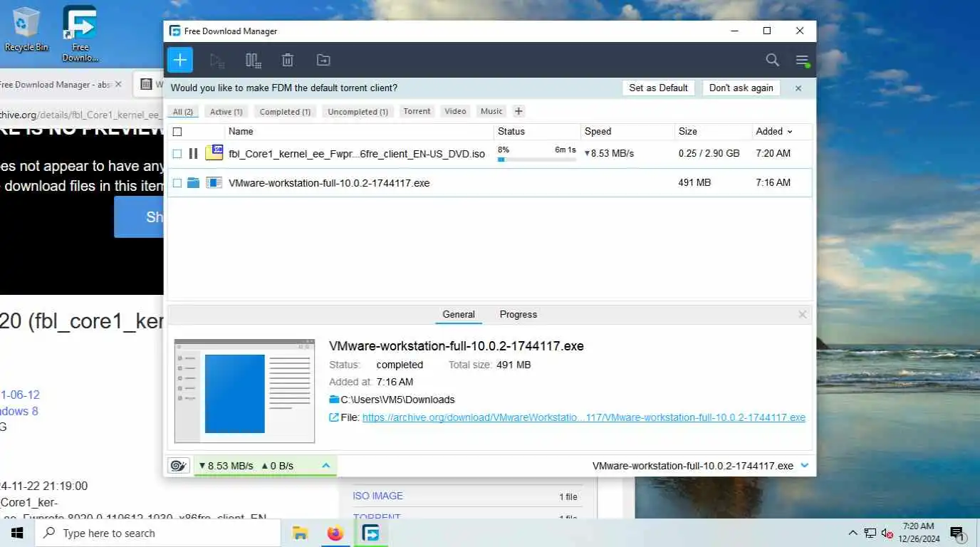The width and height of the screenshot is (980, 547).
Task: Expand the VMware filename chevron at bottom right
Action: (x=805, y=466)
